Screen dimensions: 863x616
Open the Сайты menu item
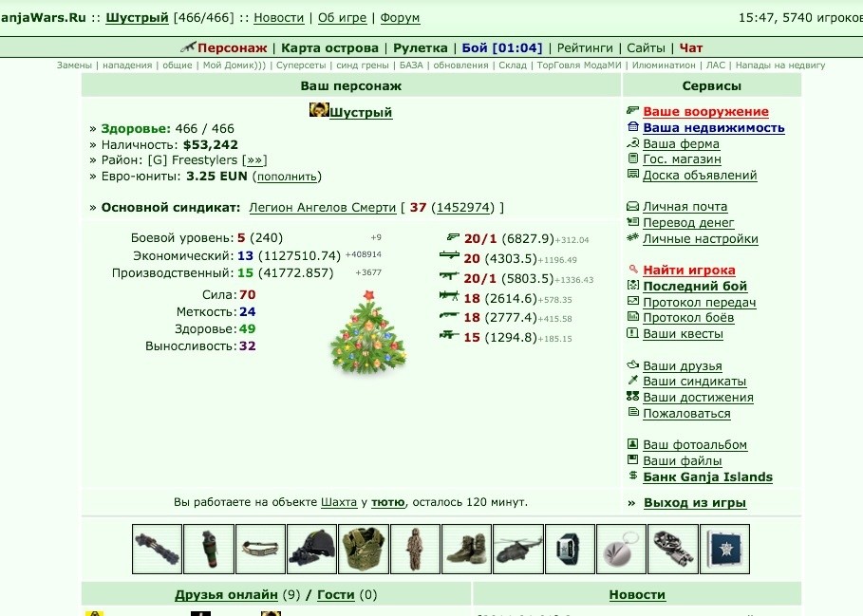(646, 47)
